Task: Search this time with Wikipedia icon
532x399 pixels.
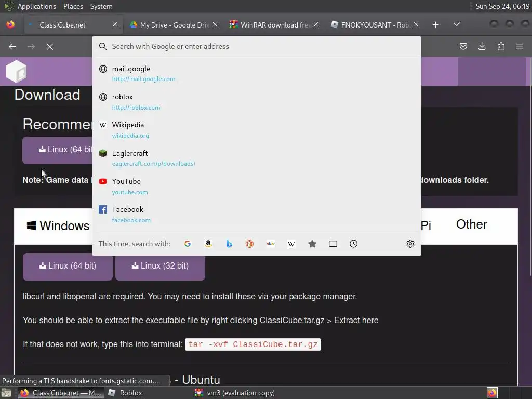Action: coord(291,244)
